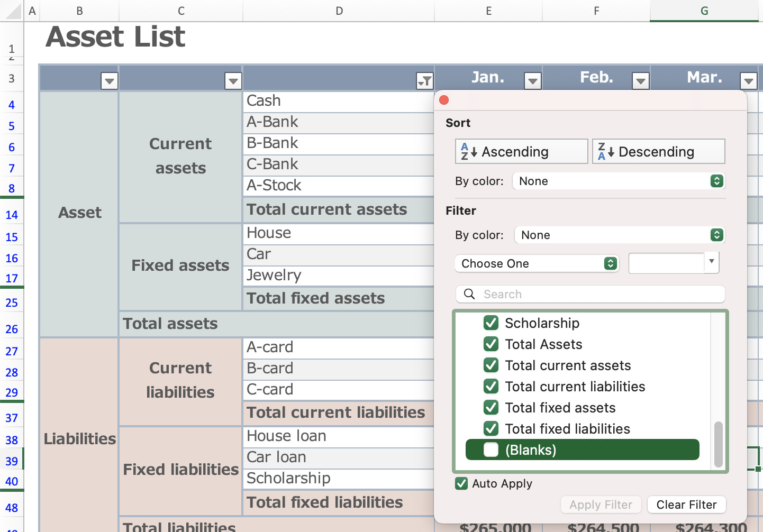Viewport: 763px width, 532px height.
Task: Click the Clear Filter button
Action: (x=686, y=505)
